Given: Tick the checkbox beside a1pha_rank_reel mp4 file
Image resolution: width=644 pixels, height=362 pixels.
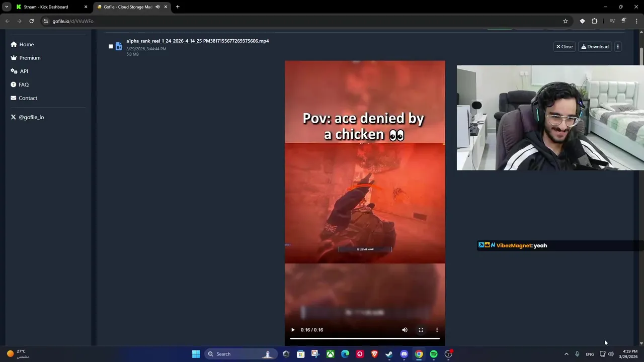Looking at the screenshot, I should pyautogui.click(x=111, y=47).
